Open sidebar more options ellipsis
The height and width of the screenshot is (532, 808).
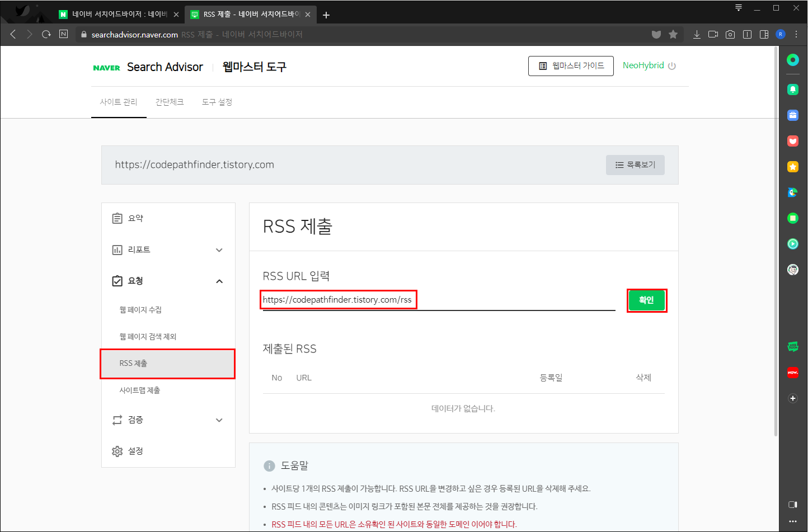[793, 521]
